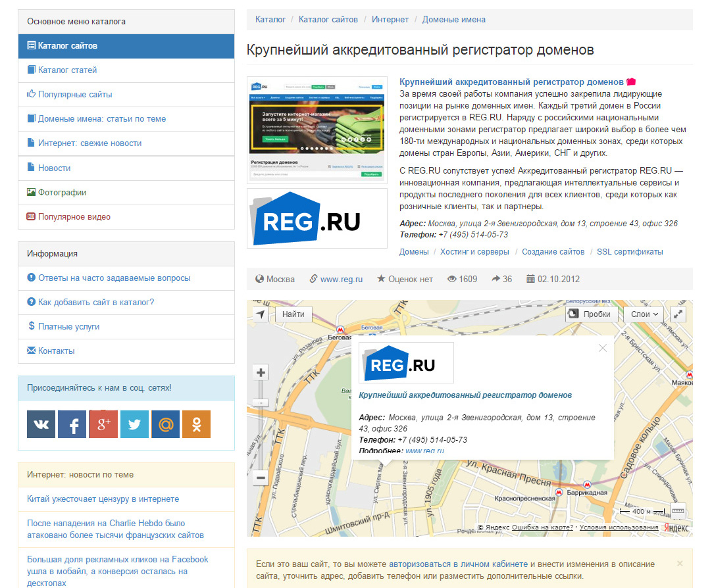This screenshot has height=588, width=712.
Task: Select Каталог статей in main menu
Action: click(67, 70)
